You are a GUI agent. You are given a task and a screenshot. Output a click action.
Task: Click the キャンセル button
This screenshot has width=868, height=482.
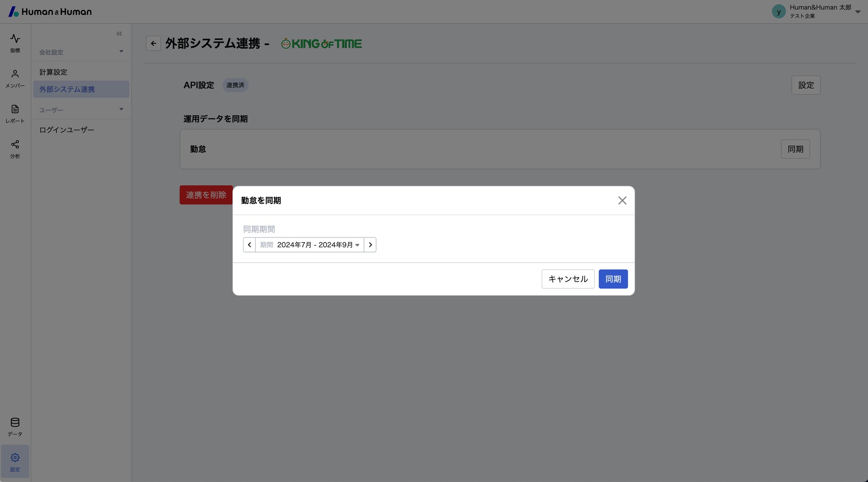coord(568,279)
